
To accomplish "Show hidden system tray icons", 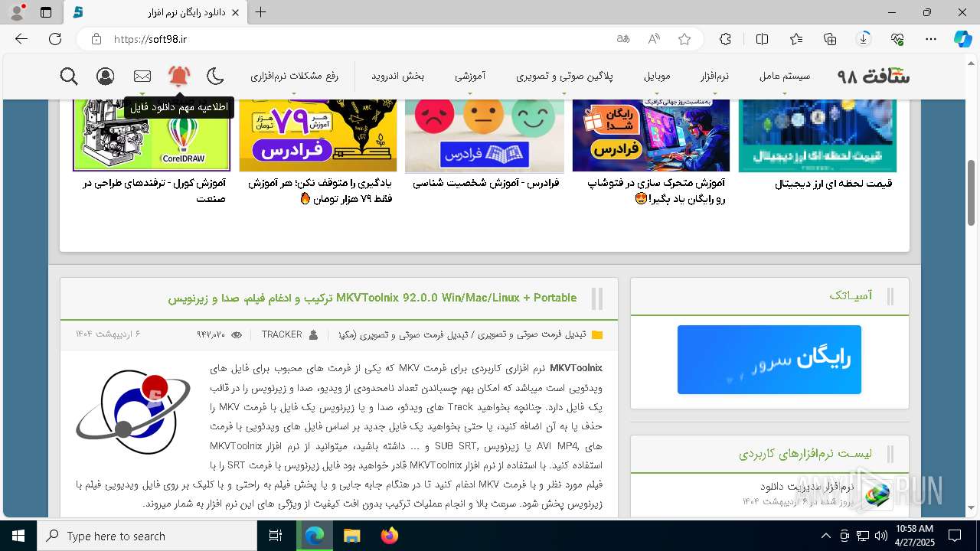I will 825,536.
